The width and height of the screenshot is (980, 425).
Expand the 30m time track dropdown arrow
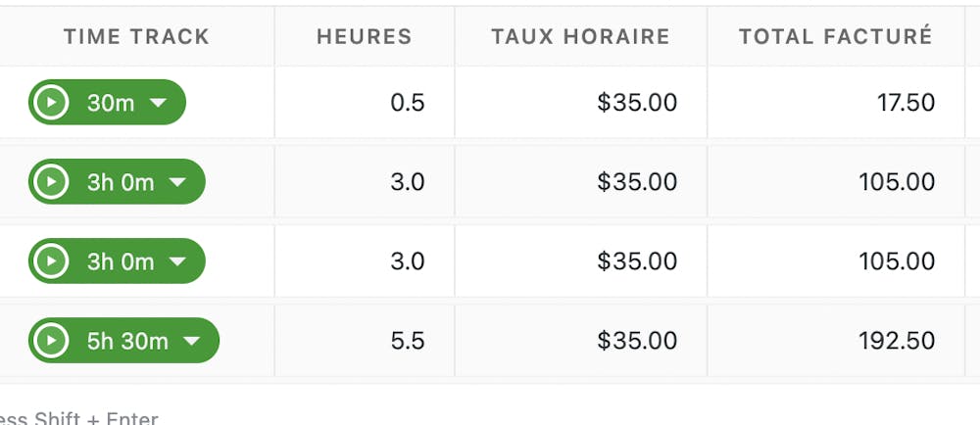[x=158, y=102]
